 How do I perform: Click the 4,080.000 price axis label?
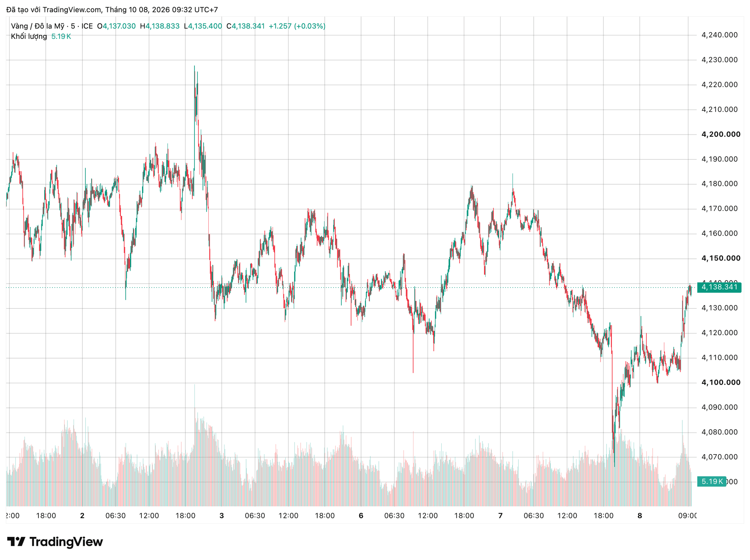[x=719, y=432]
